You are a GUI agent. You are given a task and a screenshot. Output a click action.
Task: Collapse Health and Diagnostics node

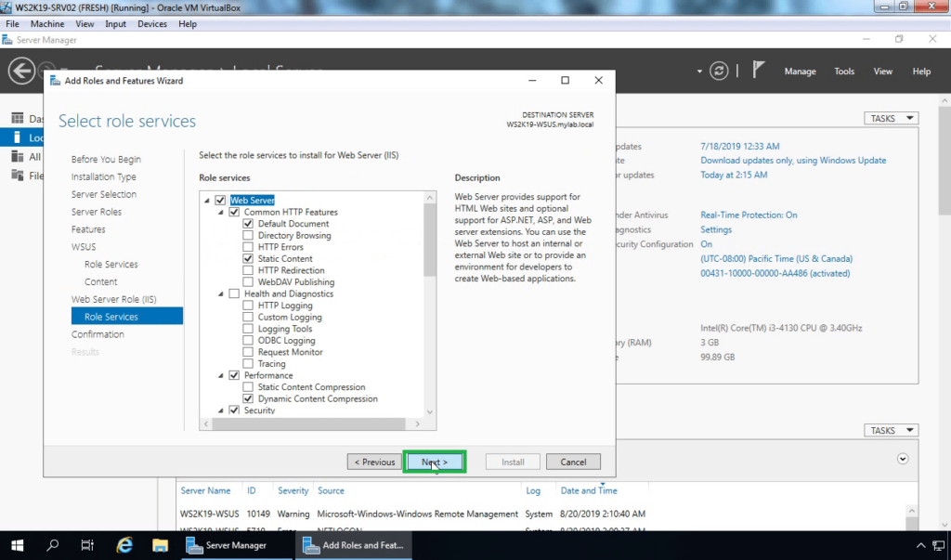tap(221, 293)
